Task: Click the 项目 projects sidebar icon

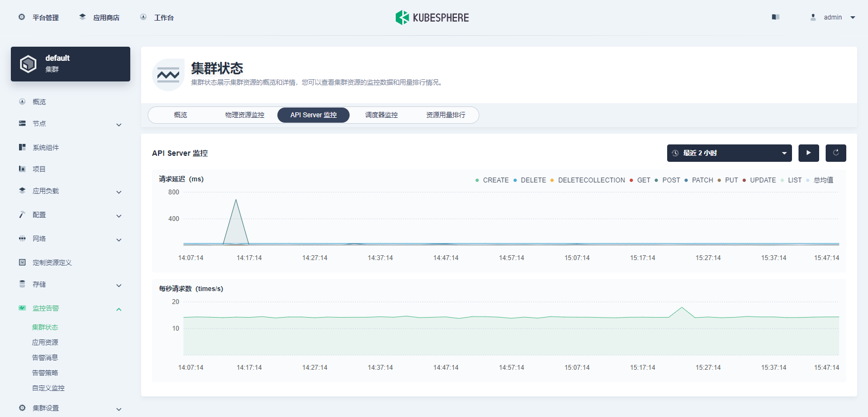Action: (x=22, y=169)
